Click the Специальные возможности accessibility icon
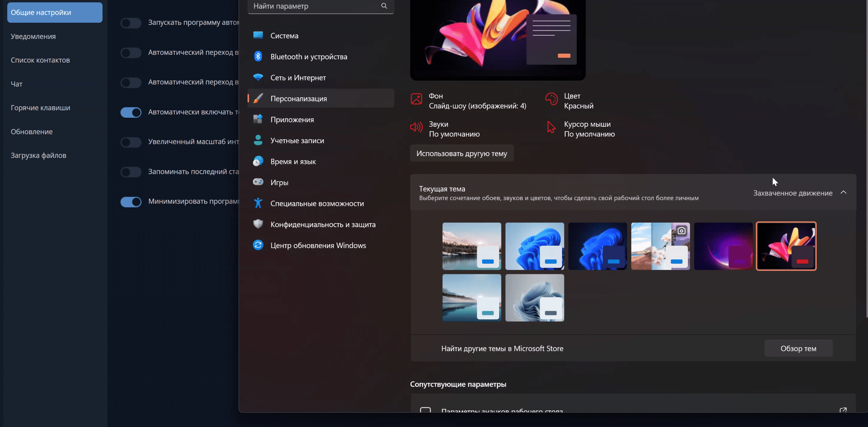868x427 pixels. (258, 203)
